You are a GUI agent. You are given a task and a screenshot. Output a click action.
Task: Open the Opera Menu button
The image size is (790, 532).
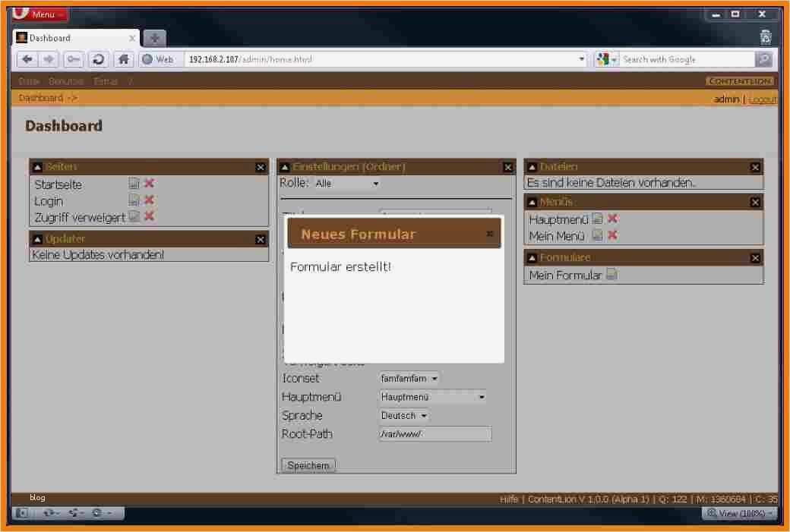point(41,14)
